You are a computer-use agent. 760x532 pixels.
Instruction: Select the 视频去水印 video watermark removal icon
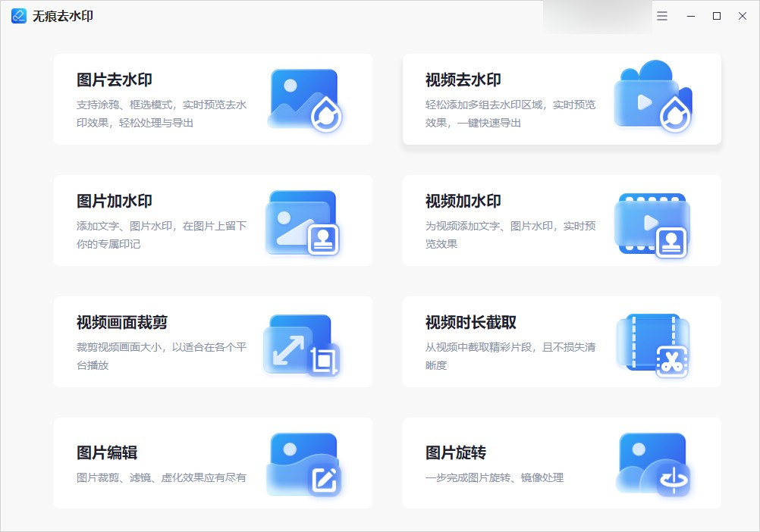click(652, 99)
